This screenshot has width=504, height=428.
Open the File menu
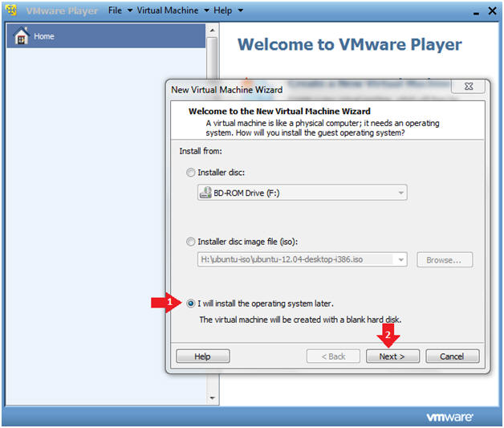(x=120, y=10)
